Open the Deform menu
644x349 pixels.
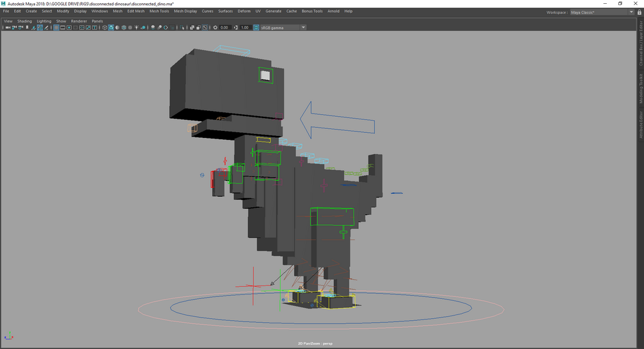[x=244, y=11]
